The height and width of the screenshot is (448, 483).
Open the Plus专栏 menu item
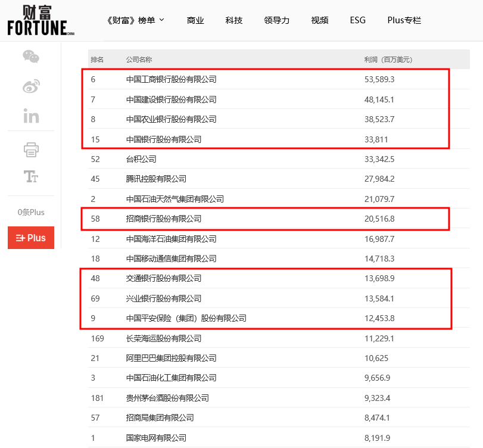(404, 20)
